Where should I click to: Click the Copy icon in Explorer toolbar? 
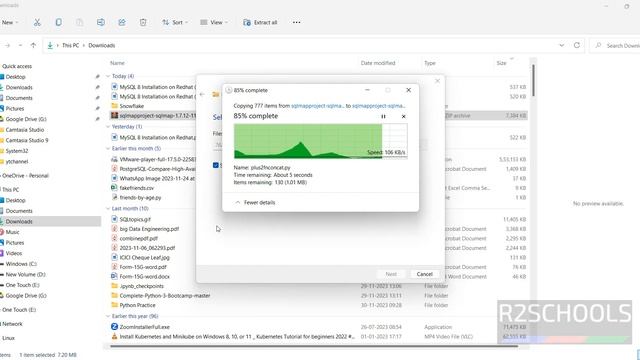[x=58, y=22]
